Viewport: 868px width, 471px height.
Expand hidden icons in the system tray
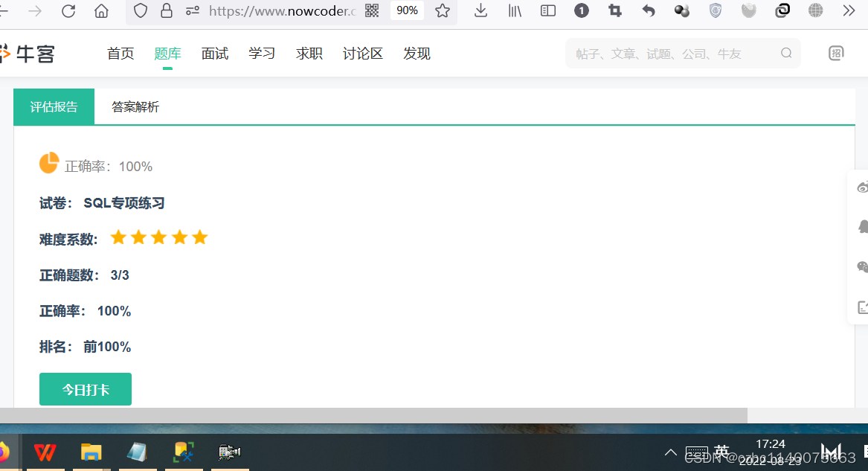(x=670, y=452)
